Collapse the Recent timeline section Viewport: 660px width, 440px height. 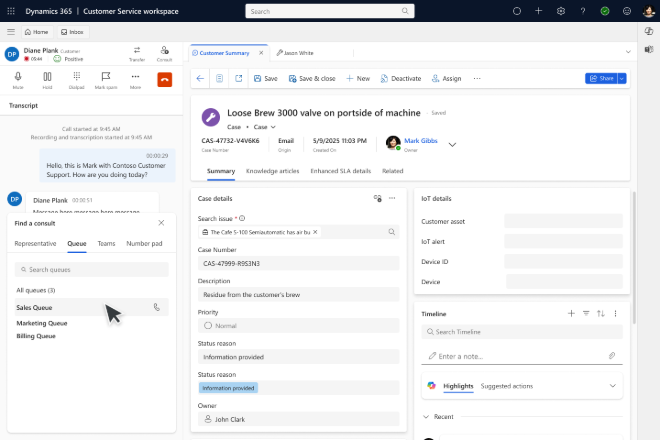[426, 417]
